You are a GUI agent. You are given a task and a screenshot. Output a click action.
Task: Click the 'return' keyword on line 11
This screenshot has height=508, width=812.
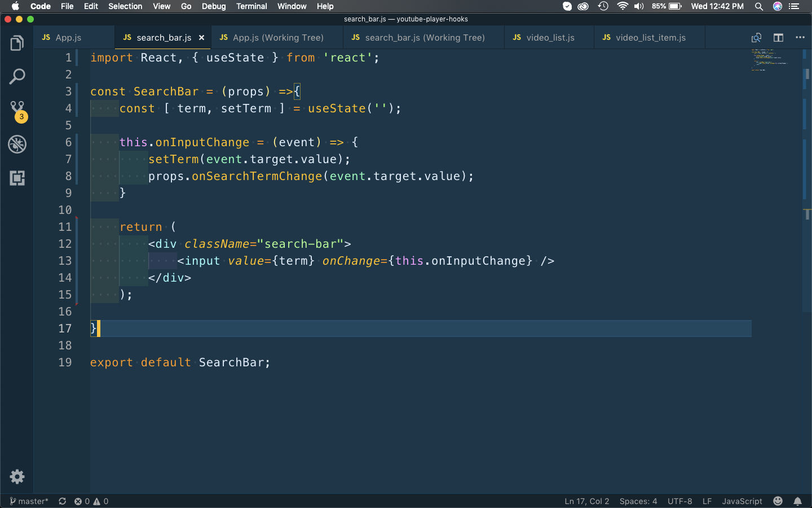(141, 227)
